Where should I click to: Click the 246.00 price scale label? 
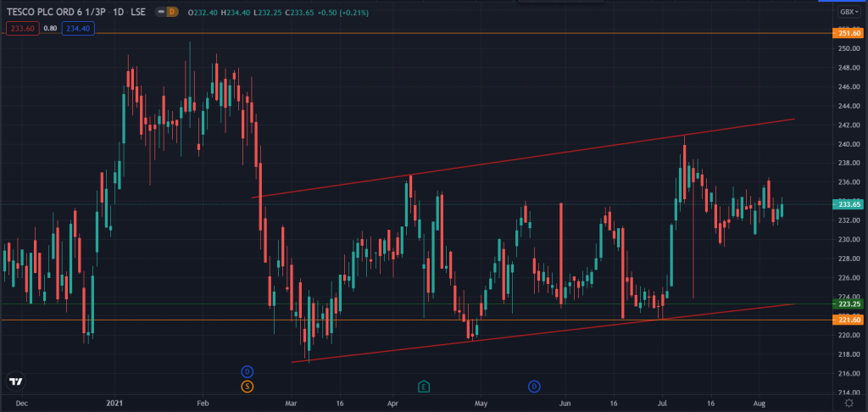click(849, 87)
